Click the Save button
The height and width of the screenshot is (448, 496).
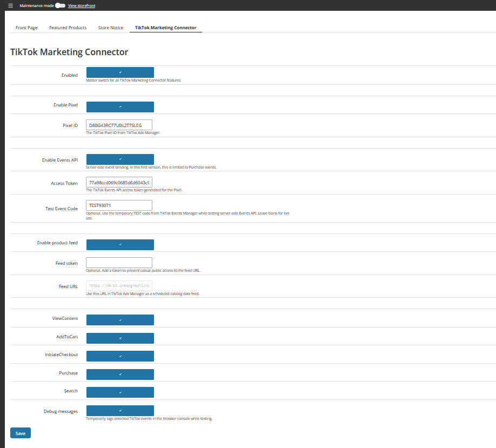(x=20, y=433)
